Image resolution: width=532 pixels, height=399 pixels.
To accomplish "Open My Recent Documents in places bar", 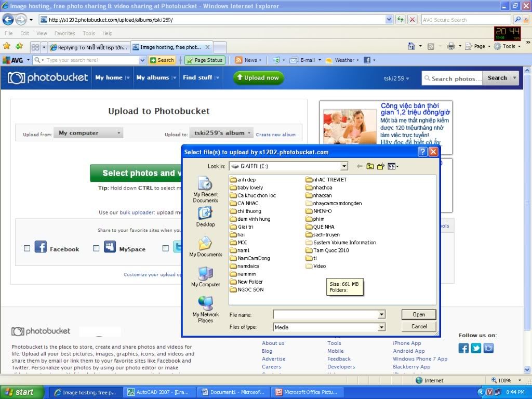I will (205, 190).
